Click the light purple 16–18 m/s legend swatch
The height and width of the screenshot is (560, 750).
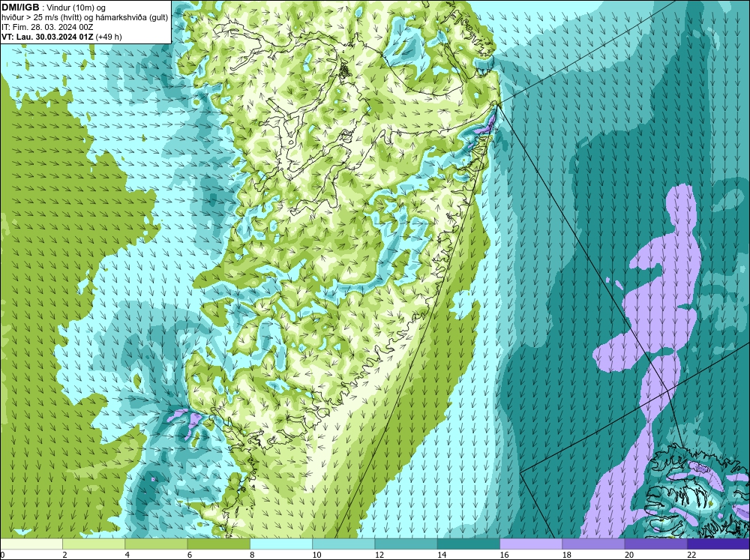[x=531, y=544]
